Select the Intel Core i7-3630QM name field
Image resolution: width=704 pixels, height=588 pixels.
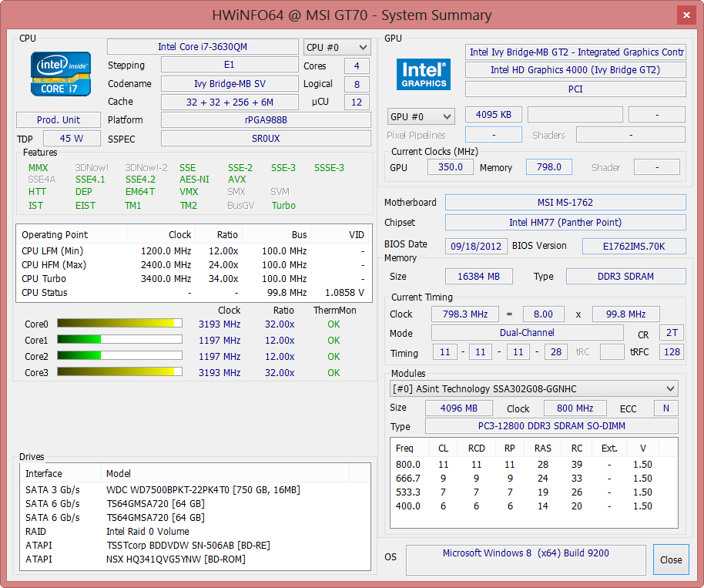tap(203, 47)
